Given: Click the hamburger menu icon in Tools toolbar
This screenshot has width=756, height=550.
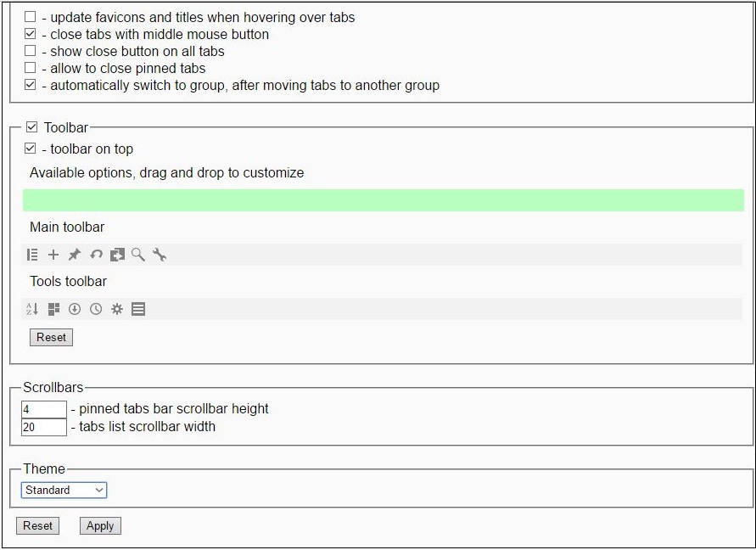Looking at the screenshot, I should (x=138, y=309).
